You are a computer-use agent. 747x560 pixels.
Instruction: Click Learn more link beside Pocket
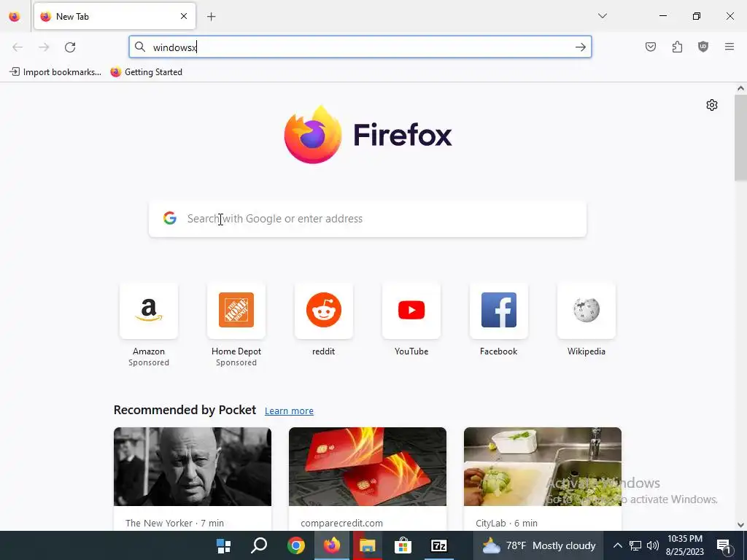coord(289,411)
